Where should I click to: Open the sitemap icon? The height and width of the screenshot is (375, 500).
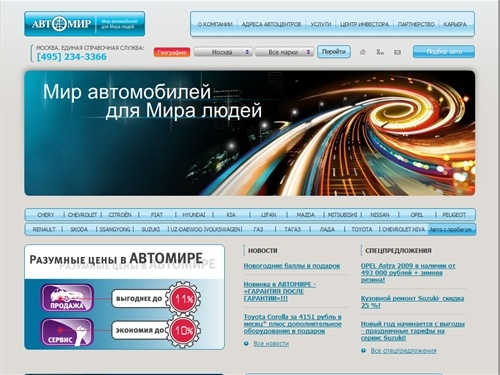[x=380, y=52]
